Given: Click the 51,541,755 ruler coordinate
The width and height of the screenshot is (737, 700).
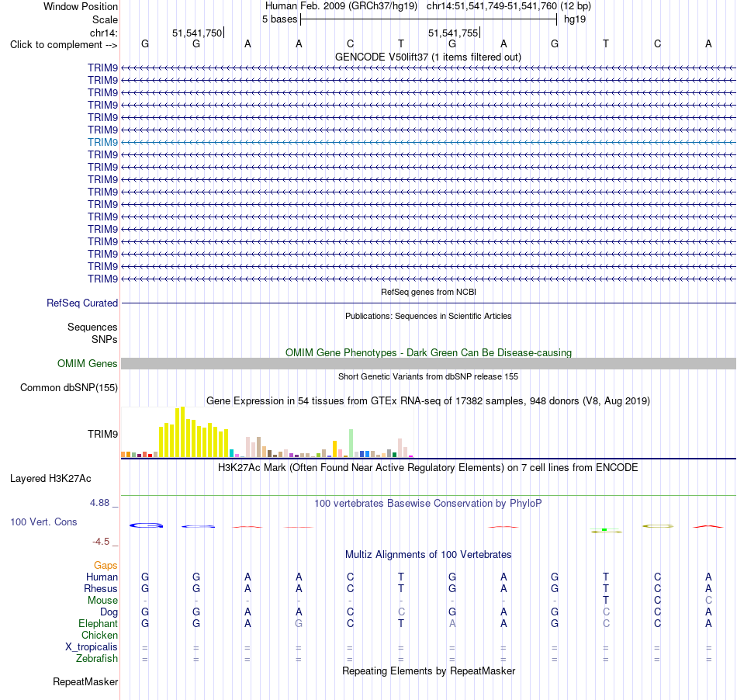Looking at the screenshot, I should (453, 33).
